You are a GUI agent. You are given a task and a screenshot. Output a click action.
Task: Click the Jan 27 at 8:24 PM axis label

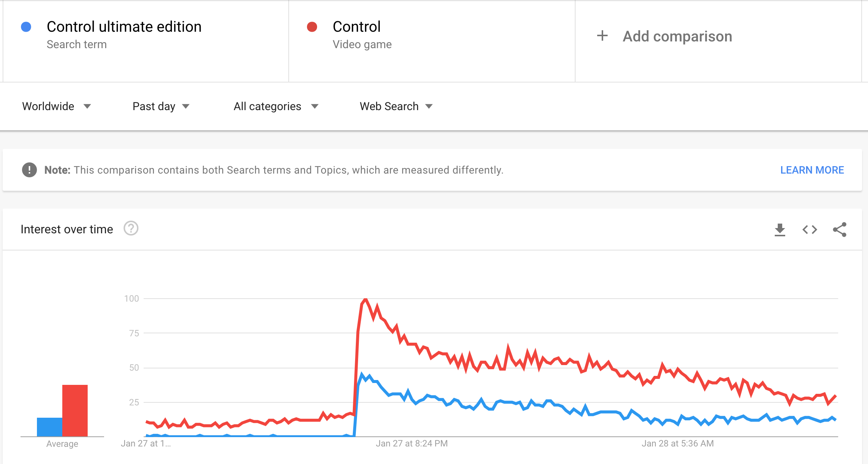point(412,443)
